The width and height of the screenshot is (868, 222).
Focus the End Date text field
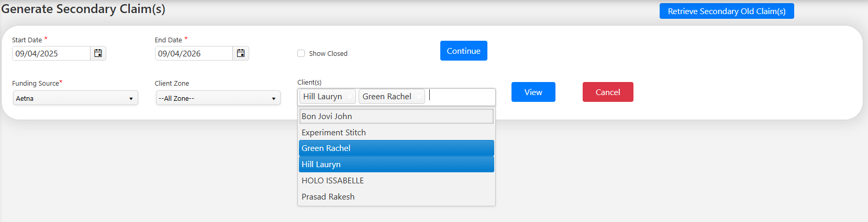point(194,53)
